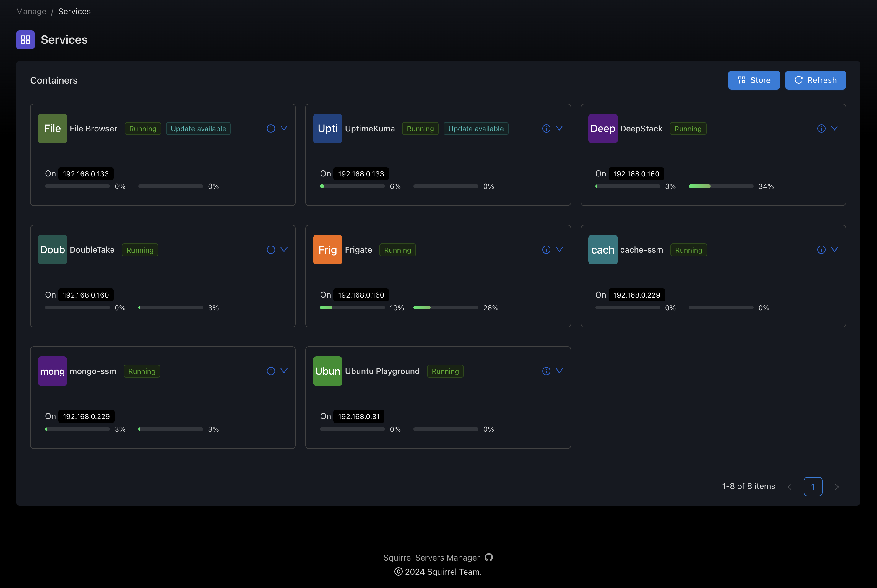
Task: Expand mongo-ssm chevron menu
Action: (284, 371)
